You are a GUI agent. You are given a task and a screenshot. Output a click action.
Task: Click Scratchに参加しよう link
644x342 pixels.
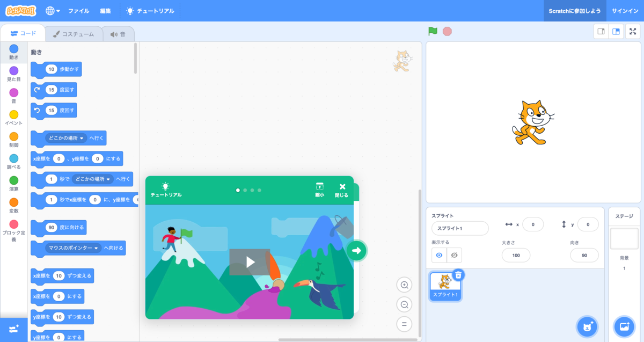click(x=575, y=11)
